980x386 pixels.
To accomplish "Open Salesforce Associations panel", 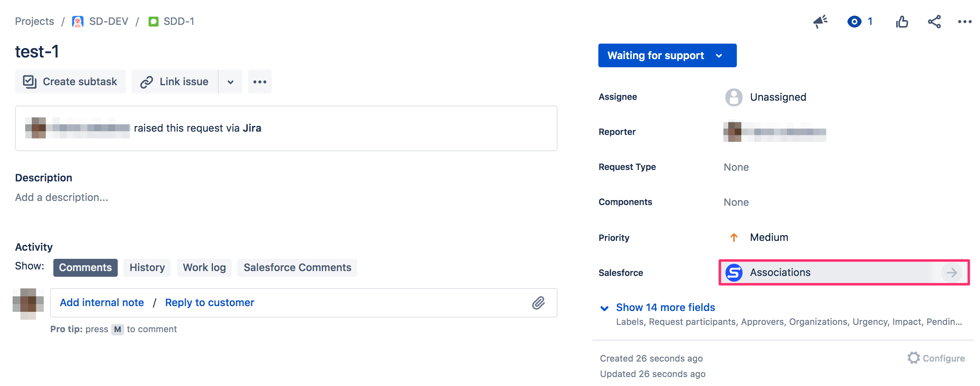I will (844, 273).
